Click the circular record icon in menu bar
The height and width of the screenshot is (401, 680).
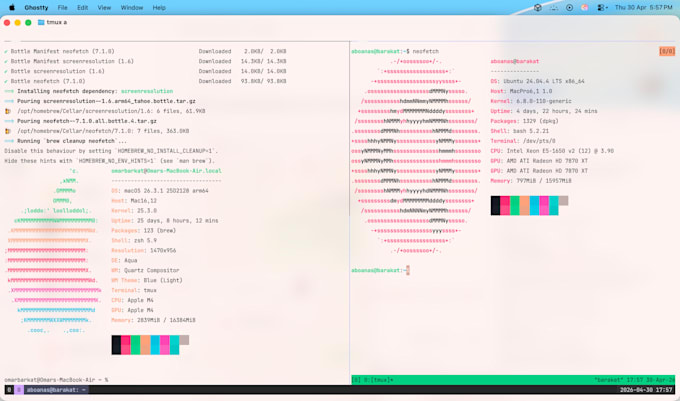[569, 7]
